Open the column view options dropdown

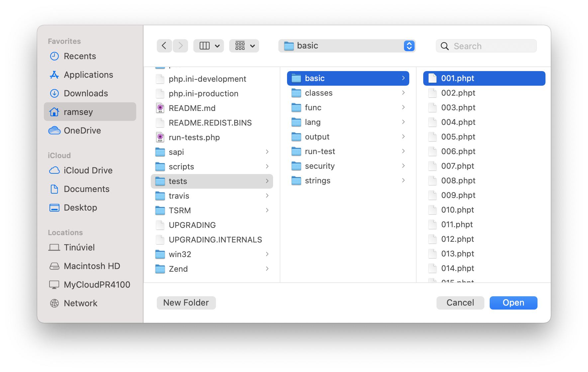coord(209,46)
